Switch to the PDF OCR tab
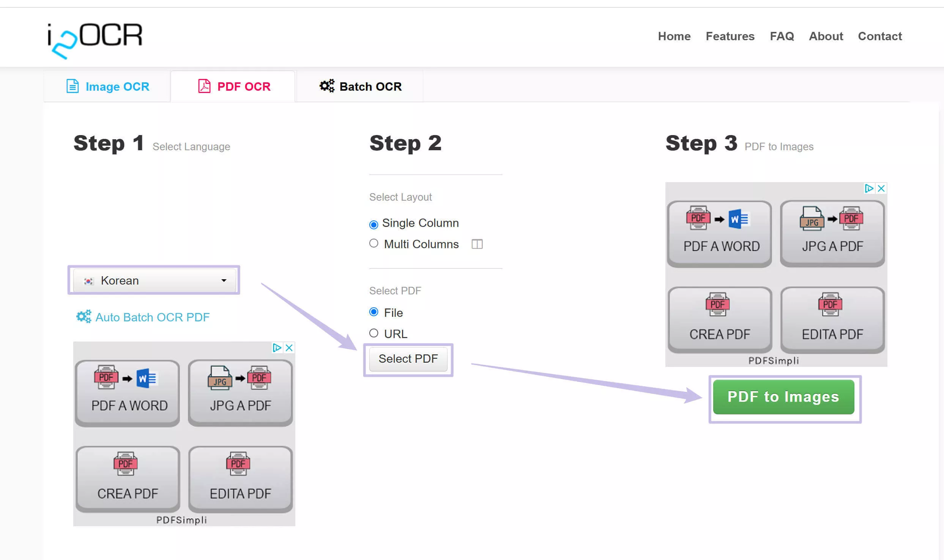944x560 pixels. [x=233, y=87]
